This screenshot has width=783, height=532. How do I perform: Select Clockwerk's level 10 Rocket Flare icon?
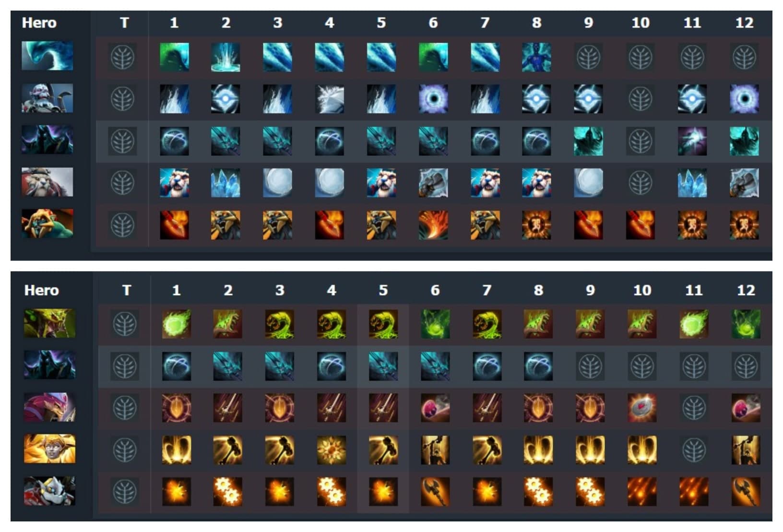pos(642,491)
